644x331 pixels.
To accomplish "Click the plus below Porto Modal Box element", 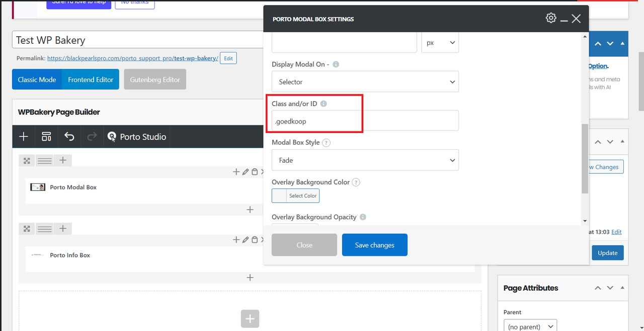I will click(250, 210).
